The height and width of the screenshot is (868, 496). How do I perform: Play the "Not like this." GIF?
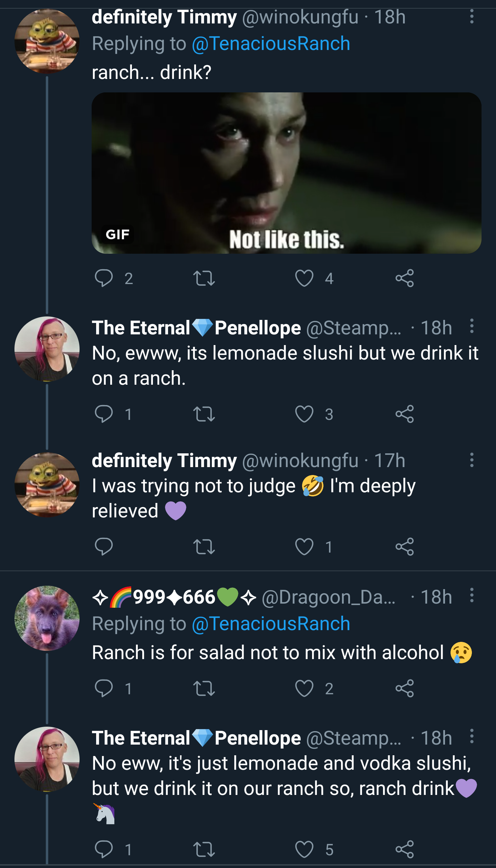286,173
